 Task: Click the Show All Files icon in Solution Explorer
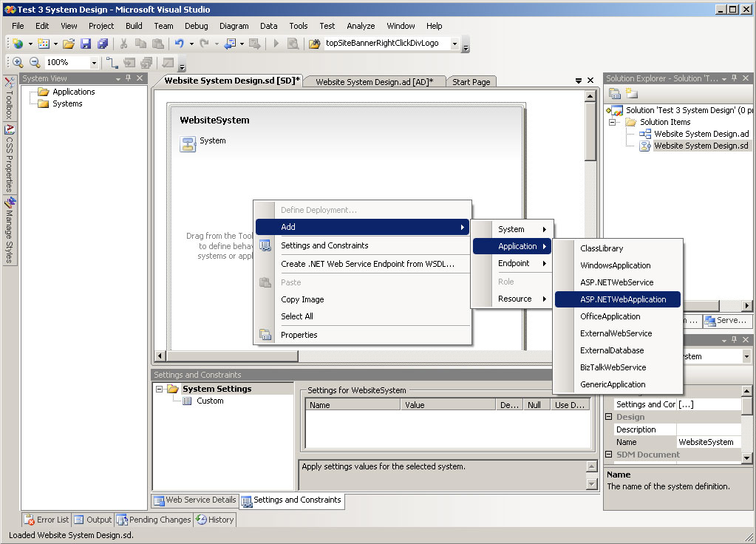click(632, 93)
